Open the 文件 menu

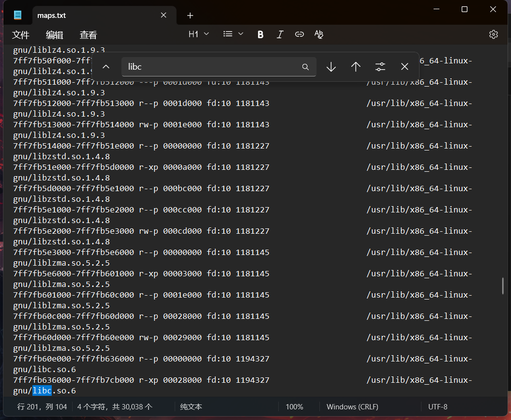[x=20, y=34]
